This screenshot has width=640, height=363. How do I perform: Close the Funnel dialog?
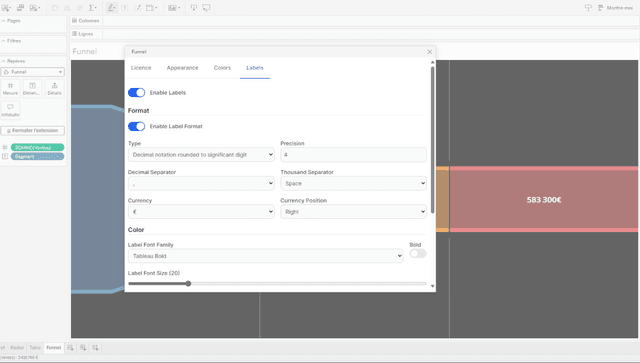pos(429,52)
